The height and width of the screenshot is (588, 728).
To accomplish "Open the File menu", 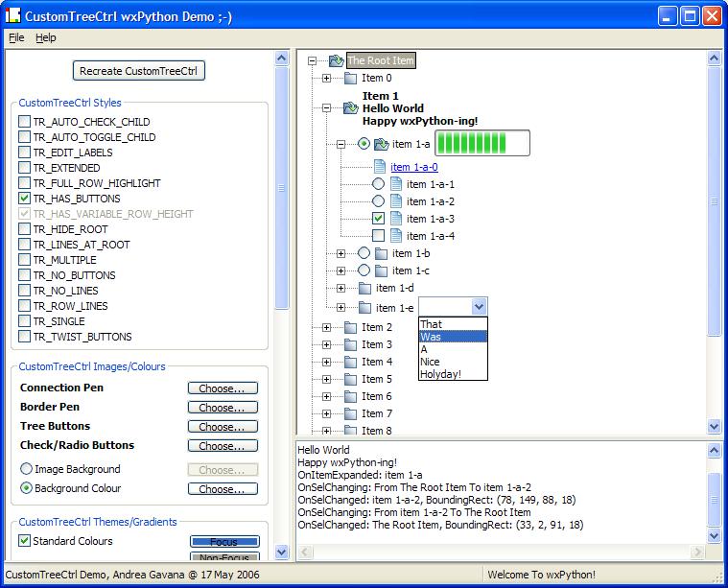I will coord(16,37).
